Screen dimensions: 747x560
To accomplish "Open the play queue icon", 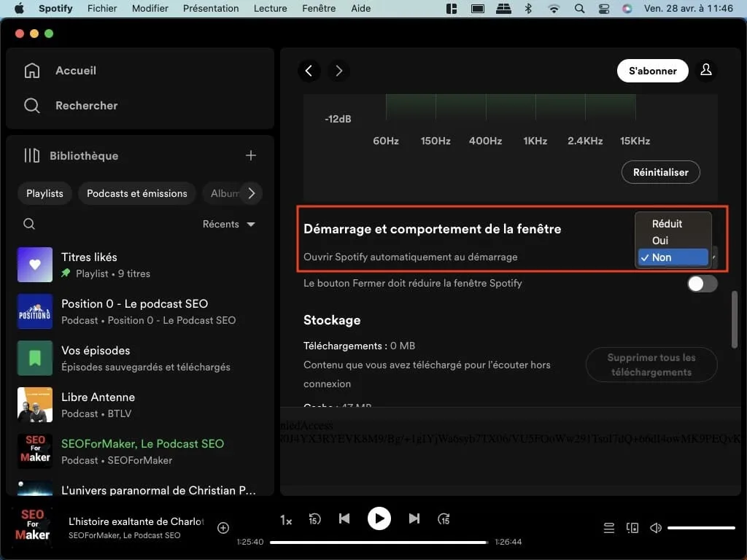I will click(x=608, y=527).
